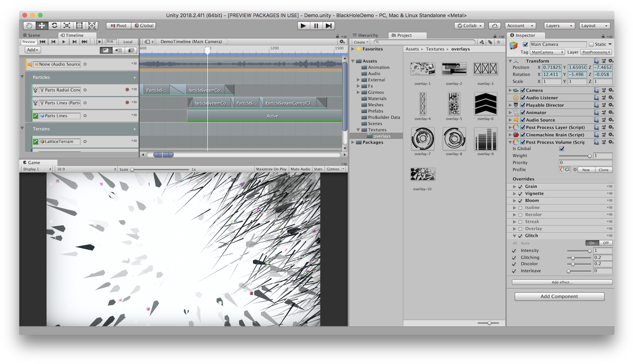Select the Rotate tool
The height and width of the screenshot is (364, 633).
[54, 26]
